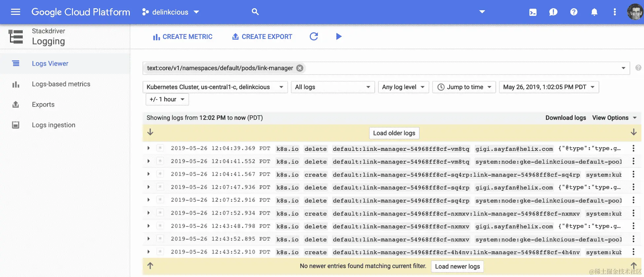Expand the 12:43:52.910 log entry

click(149, 252)
